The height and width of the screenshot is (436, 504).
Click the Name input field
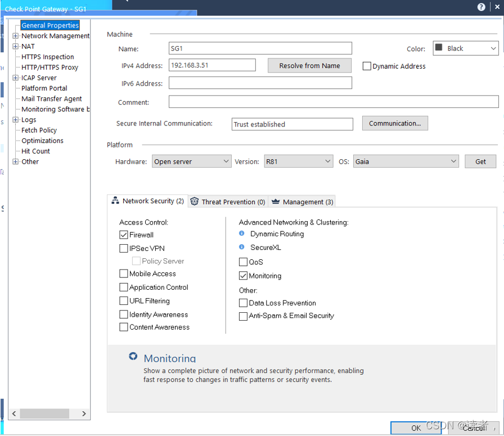(260, 48)
